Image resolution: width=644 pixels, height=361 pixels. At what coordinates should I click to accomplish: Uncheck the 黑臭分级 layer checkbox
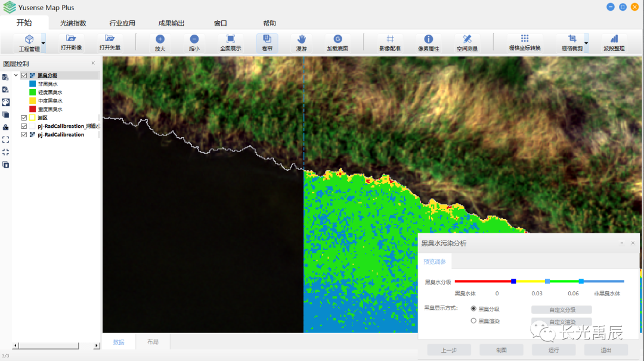[24, 76]
